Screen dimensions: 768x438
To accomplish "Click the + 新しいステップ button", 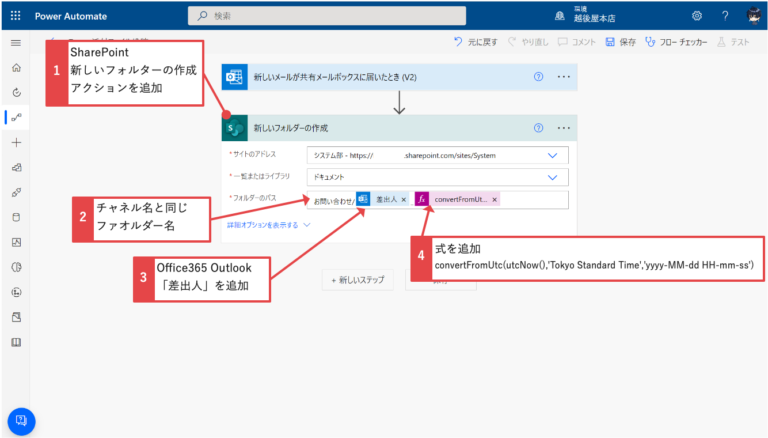I will click(x=360, y=281).
